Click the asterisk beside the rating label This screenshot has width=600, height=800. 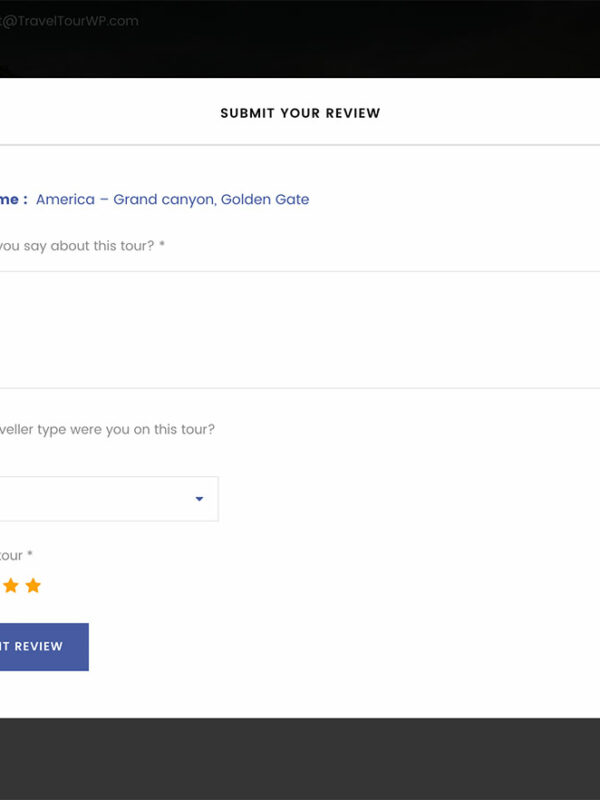(31, 555)
